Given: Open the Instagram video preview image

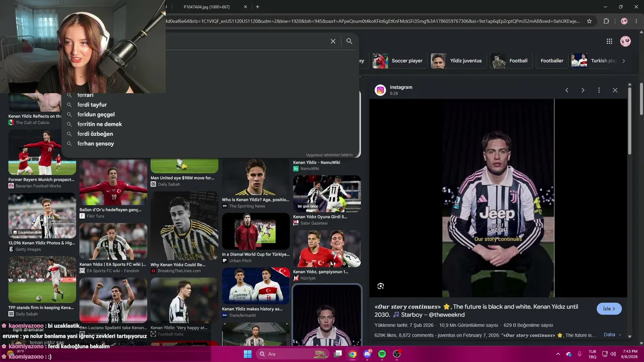Looking at the screenshot, I should tap(498, 198).
